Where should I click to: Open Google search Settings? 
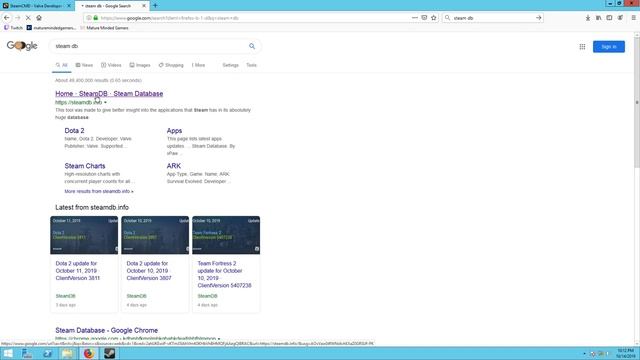[x=230, y=65]
